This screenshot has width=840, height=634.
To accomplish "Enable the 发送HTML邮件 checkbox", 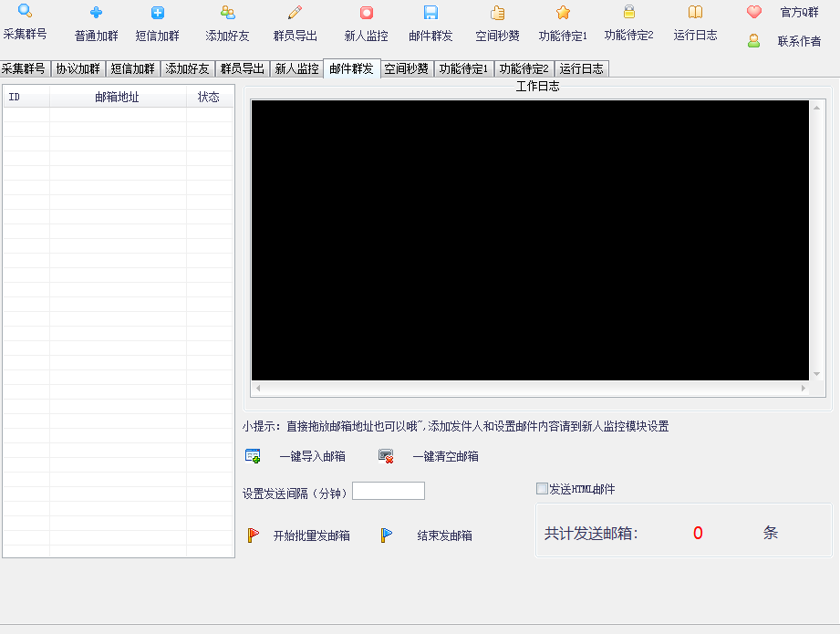I will [542, 489].
